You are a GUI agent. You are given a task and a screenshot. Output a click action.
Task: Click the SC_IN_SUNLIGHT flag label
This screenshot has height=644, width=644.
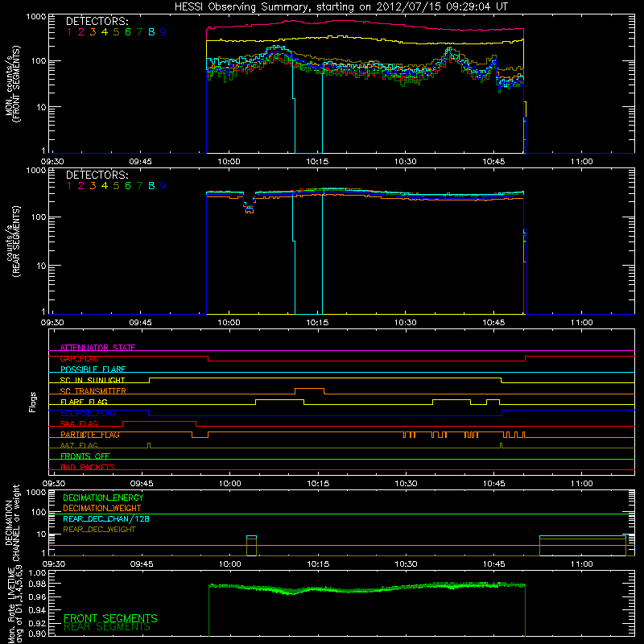(93, 380)
